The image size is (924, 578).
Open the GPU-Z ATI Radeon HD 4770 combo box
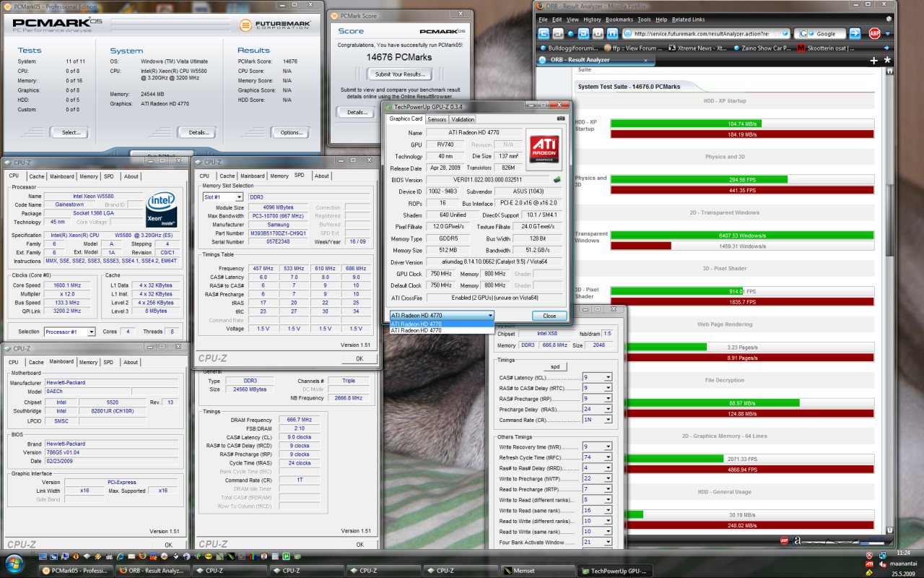[x=442, y=316]
